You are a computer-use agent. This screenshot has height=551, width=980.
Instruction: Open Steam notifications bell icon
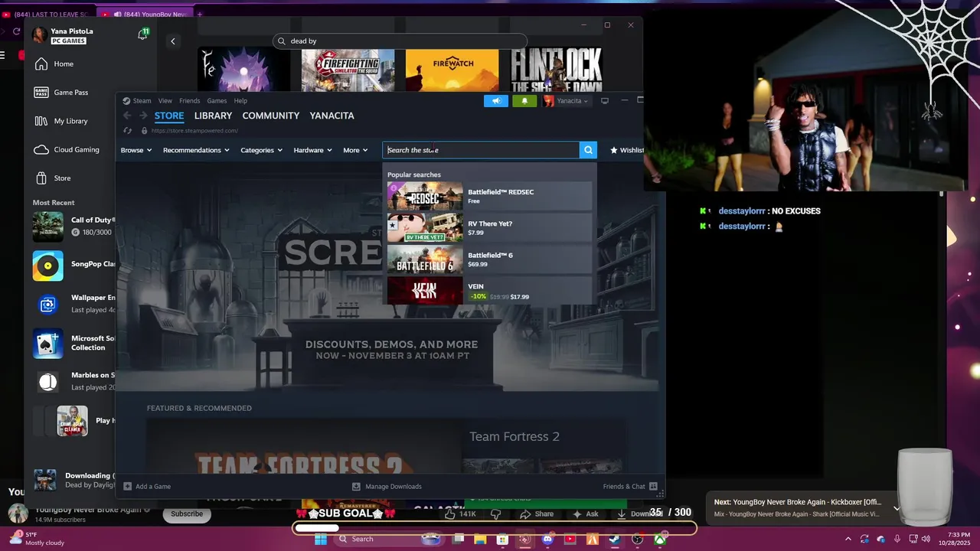[524, 101]
